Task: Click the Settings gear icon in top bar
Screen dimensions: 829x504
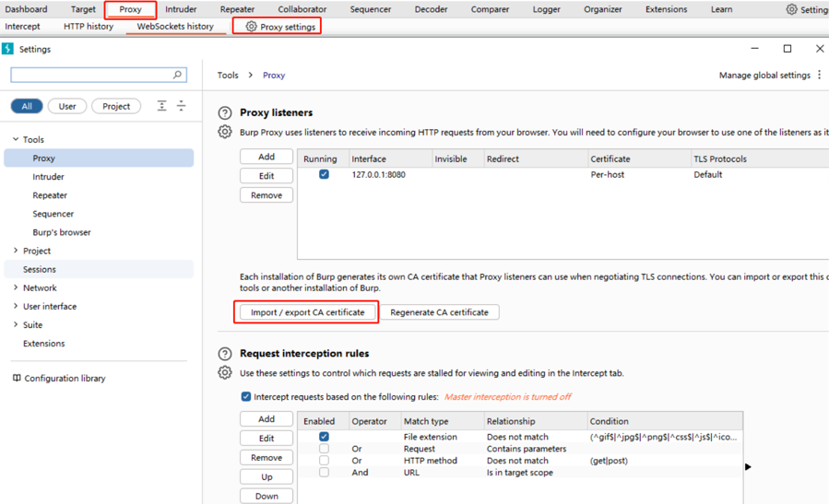Action: point(791,9)
